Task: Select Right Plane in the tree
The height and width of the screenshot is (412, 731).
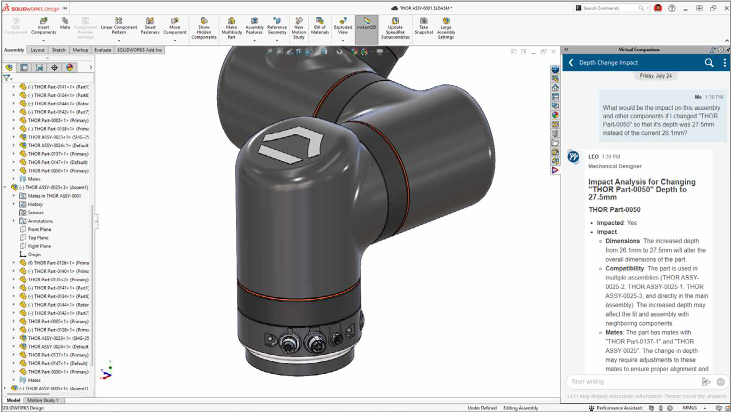Action: [x=40, y=246]
